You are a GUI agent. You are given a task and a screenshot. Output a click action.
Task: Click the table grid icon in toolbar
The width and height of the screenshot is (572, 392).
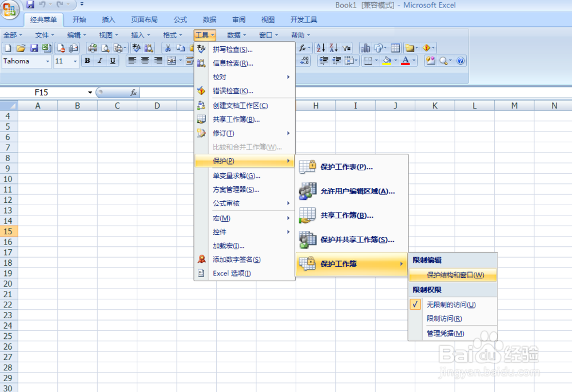point(395,48)
